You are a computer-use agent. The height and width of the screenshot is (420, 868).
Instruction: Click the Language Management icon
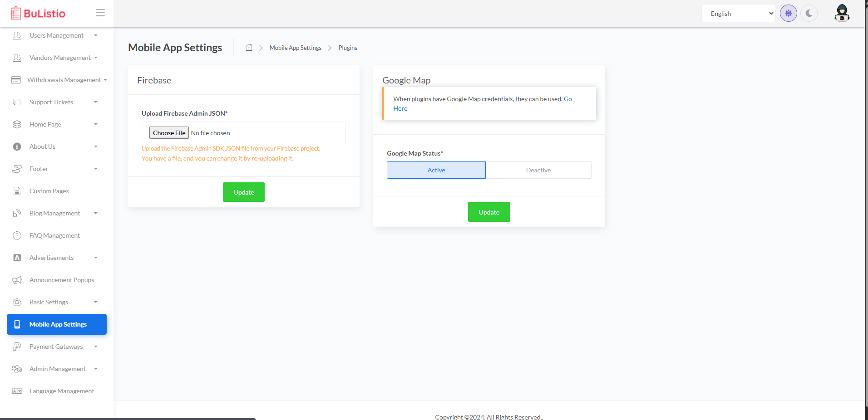[17, 391]
